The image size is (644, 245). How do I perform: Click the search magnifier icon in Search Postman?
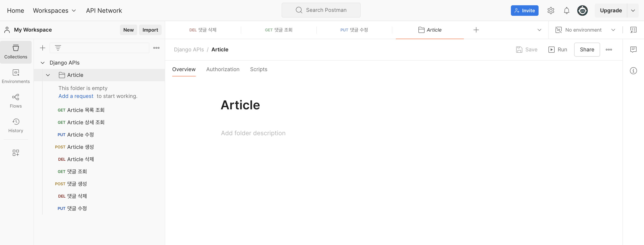[299, 10]
